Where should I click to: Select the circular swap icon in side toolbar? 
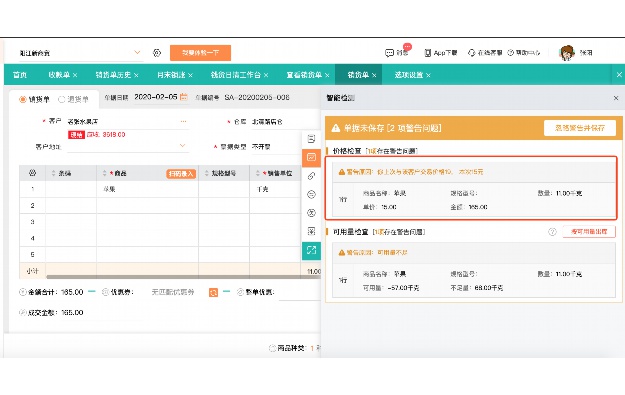click(x=311, y=195)
